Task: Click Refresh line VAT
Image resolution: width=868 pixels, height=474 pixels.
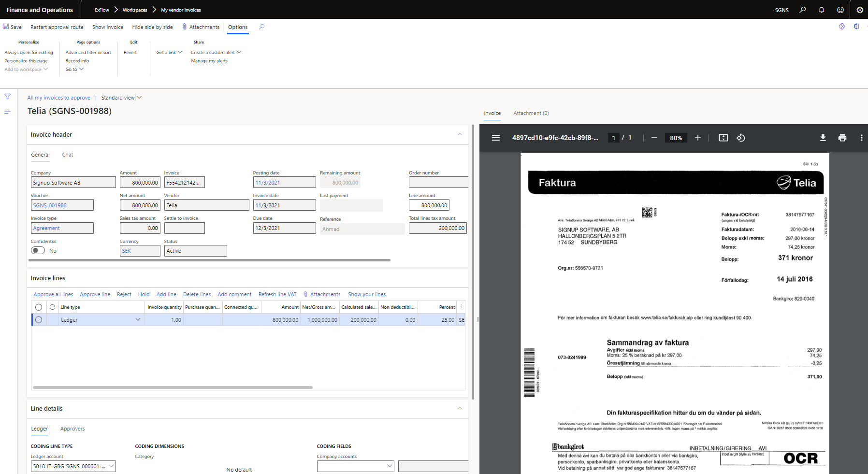Action: [x=277, y=294]
